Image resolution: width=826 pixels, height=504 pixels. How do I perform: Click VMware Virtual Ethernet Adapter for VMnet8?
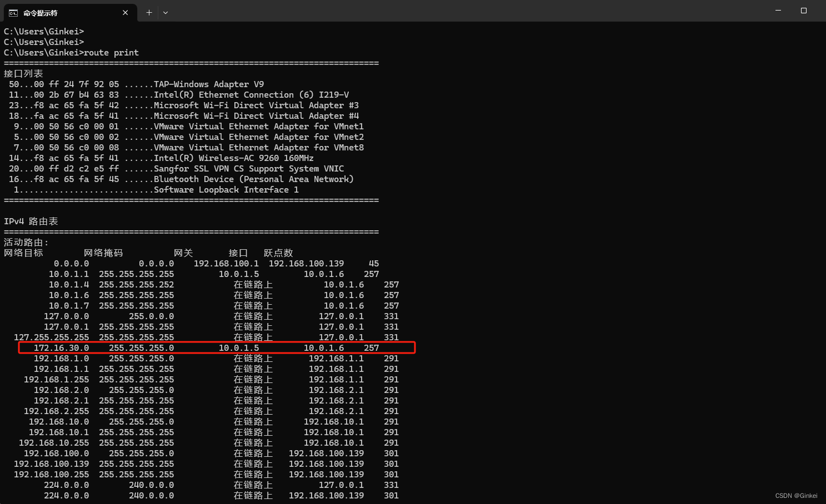189,148
